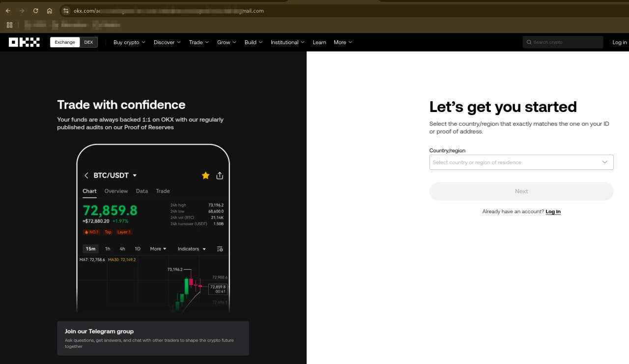The height and width of the screenshot is (364, 629).
Task: Click the Next button
Action: click(521, 192)
